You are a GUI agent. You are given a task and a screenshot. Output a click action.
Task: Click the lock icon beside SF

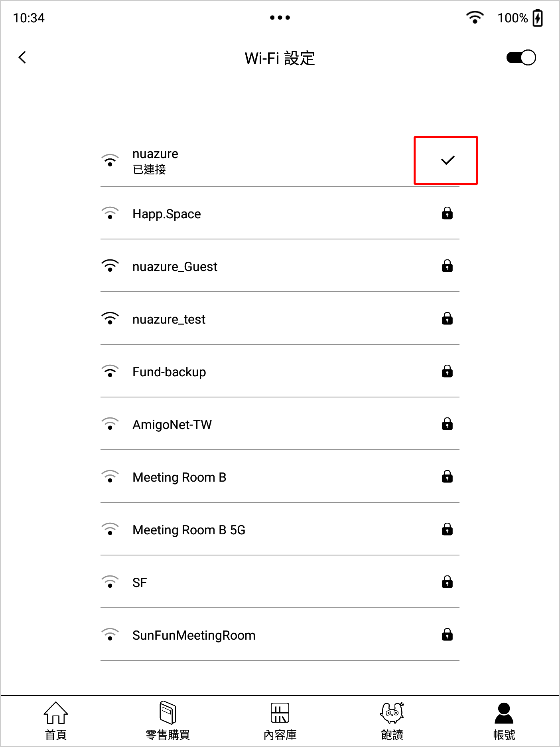point(447,582)
